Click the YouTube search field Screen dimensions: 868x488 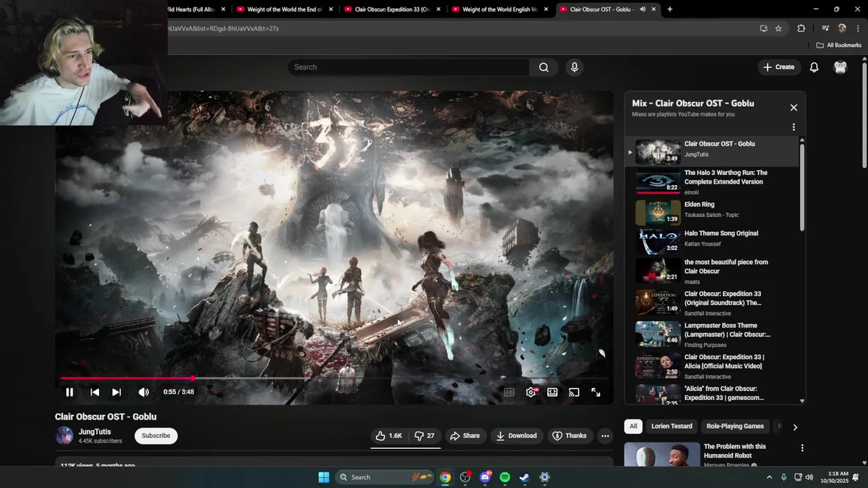[409, 67]
